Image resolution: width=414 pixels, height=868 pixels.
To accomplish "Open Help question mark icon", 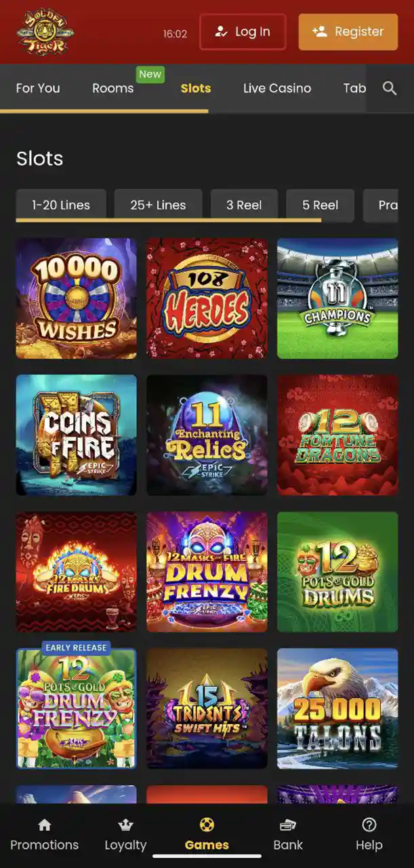I will click(x=369, y=825).
